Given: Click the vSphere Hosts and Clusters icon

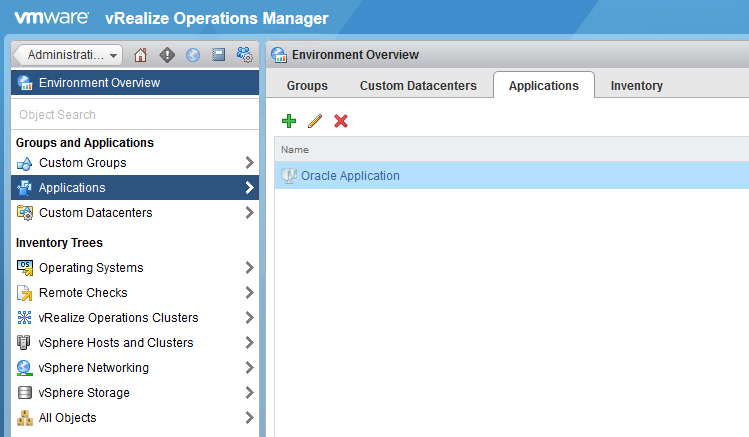Looking at the screenshot, I should coord(23,342).
